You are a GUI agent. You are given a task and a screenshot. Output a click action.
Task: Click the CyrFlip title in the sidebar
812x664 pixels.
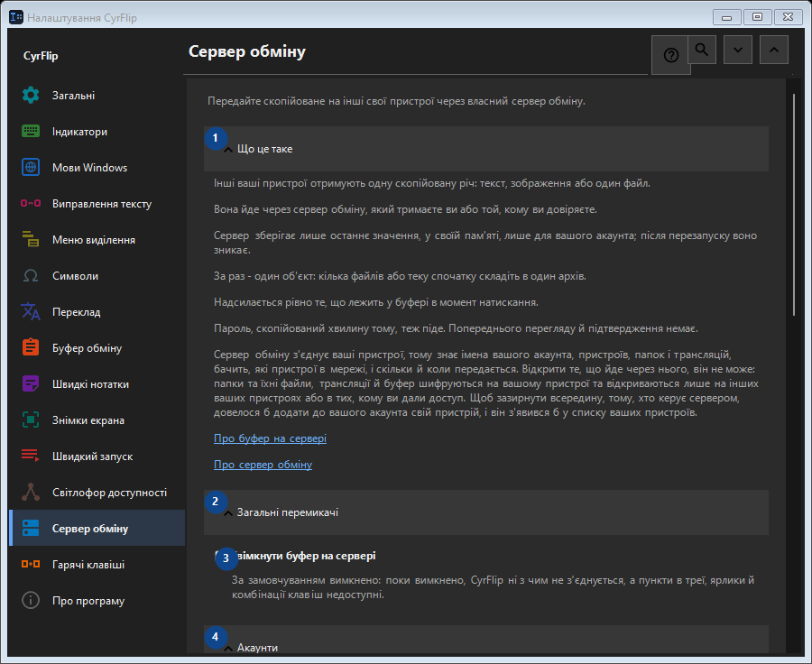pyautogui.click(x=41, y=56)
